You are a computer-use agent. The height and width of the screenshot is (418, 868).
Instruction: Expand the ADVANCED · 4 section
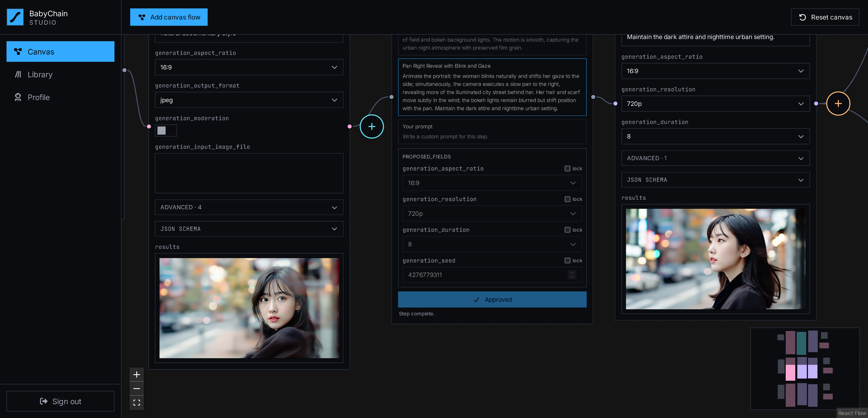249,207
